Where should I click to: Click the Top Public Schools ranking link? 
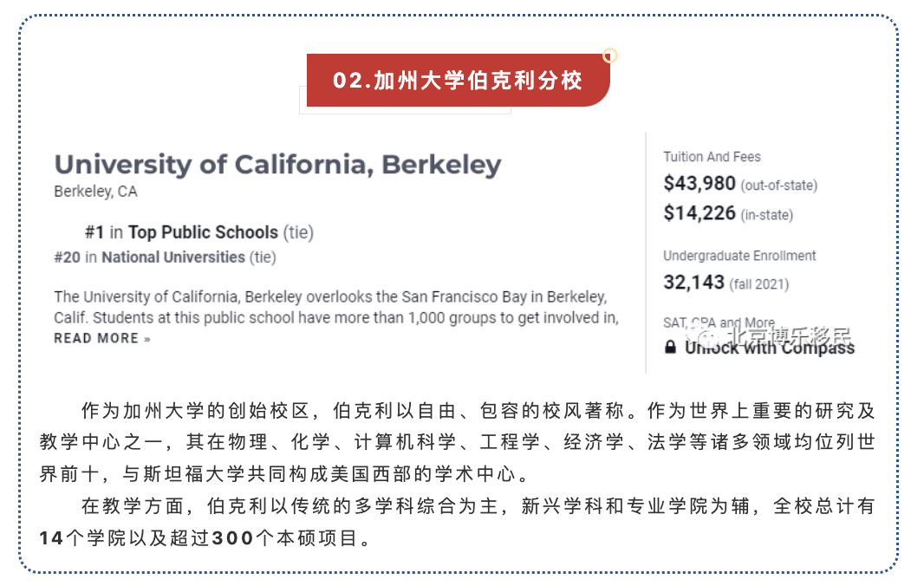click(203, 232)
